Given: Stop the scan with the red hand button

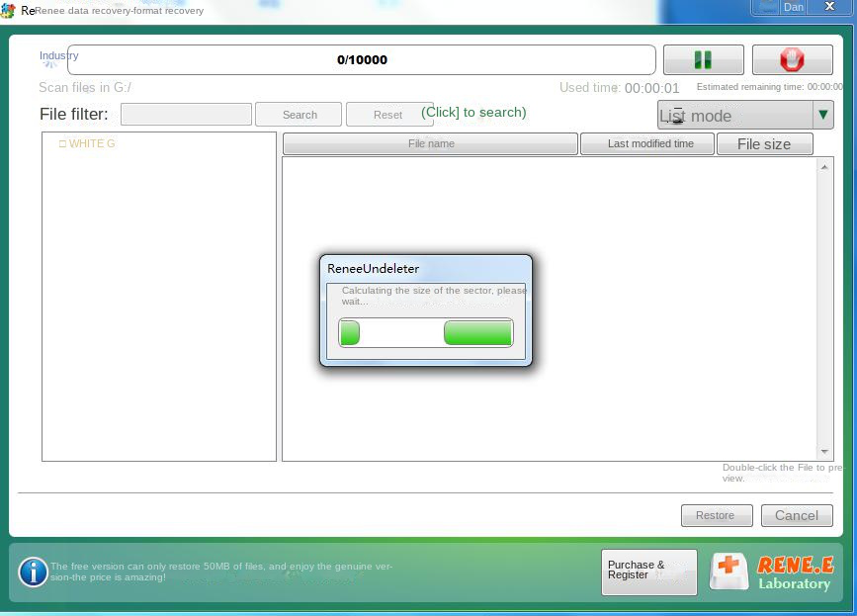Looking at the screenshot, I should 793,59.
